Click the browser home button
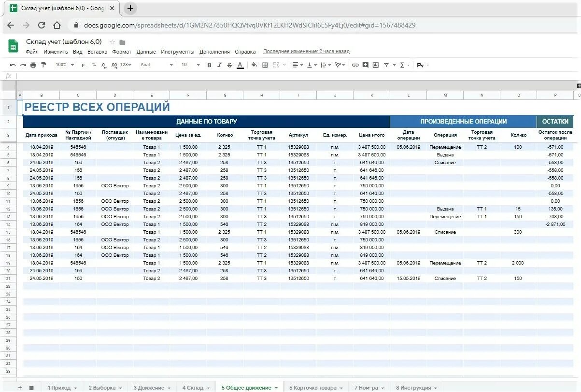The image size is (581, 392). 57,25
